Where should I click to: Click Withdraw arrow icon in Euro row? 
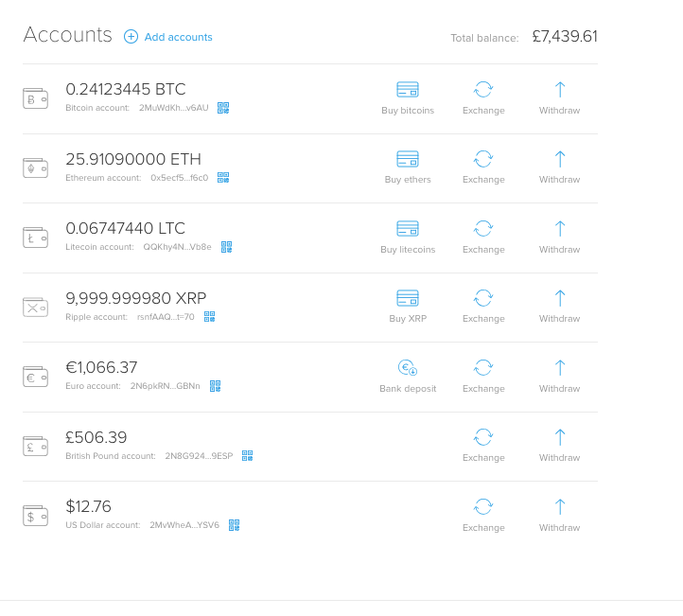(x=560, y=368)
